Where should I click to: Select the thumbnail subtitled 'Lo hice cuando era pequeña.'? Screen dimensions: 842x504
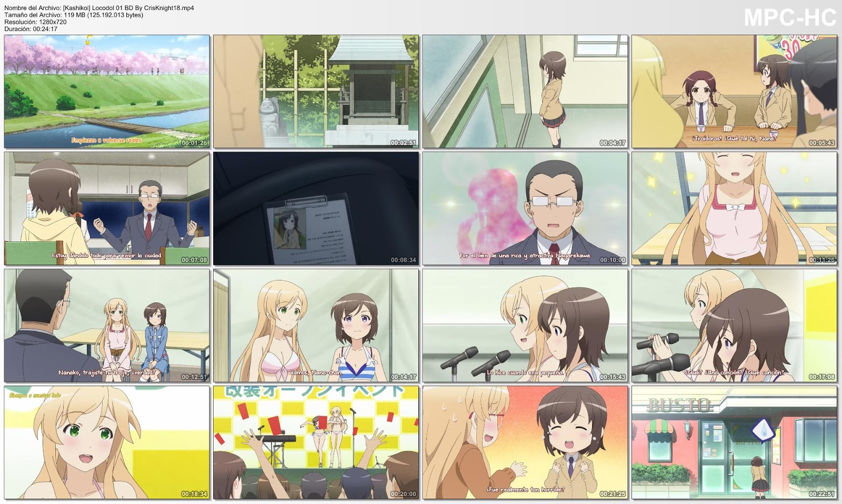(x=525, y=326)
